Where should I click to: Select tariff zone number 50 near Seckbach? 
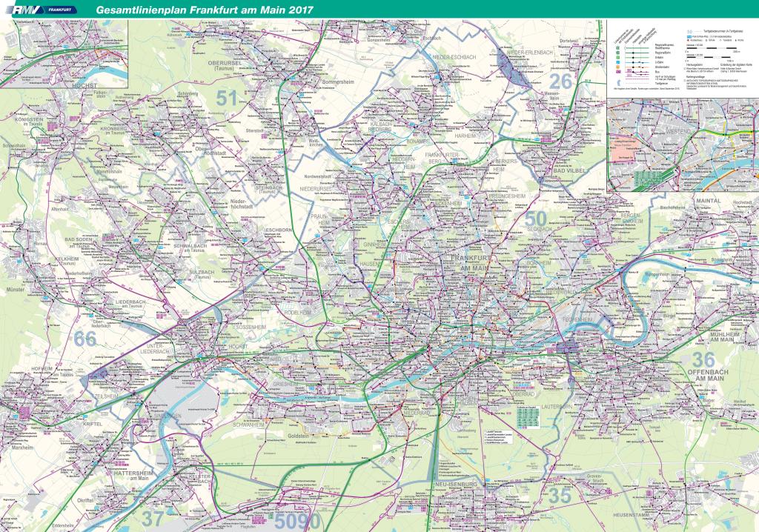536,219
